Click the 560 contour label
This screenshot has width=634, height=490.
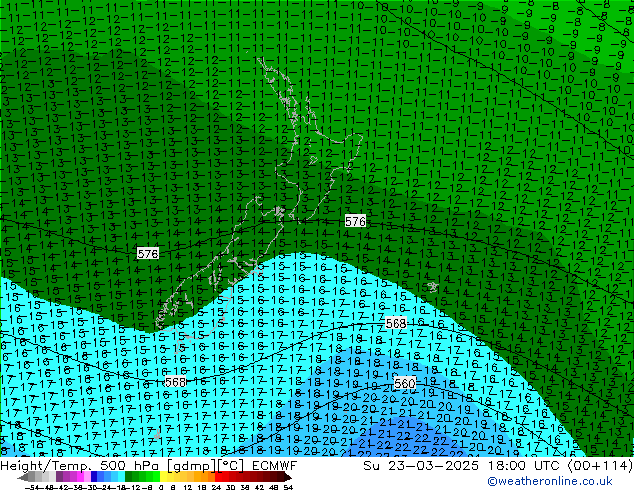click(404, 383)
